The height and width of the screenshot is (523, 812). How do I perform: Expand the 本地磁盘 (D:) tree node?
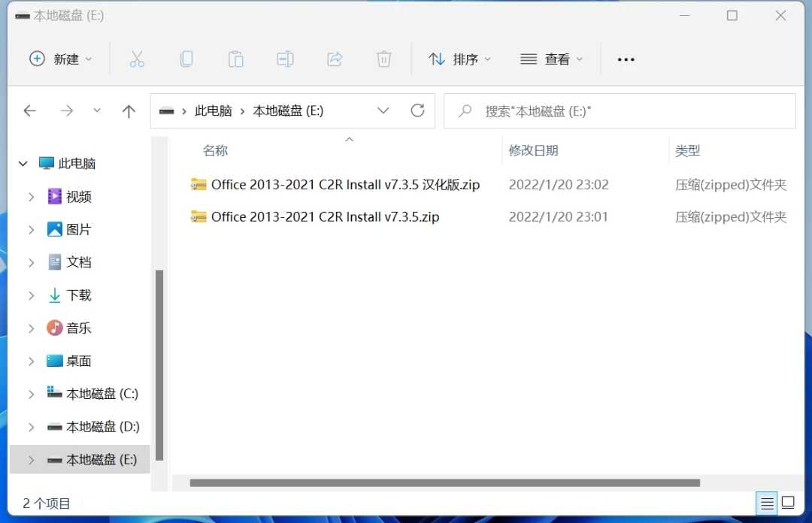click(31, 427)
